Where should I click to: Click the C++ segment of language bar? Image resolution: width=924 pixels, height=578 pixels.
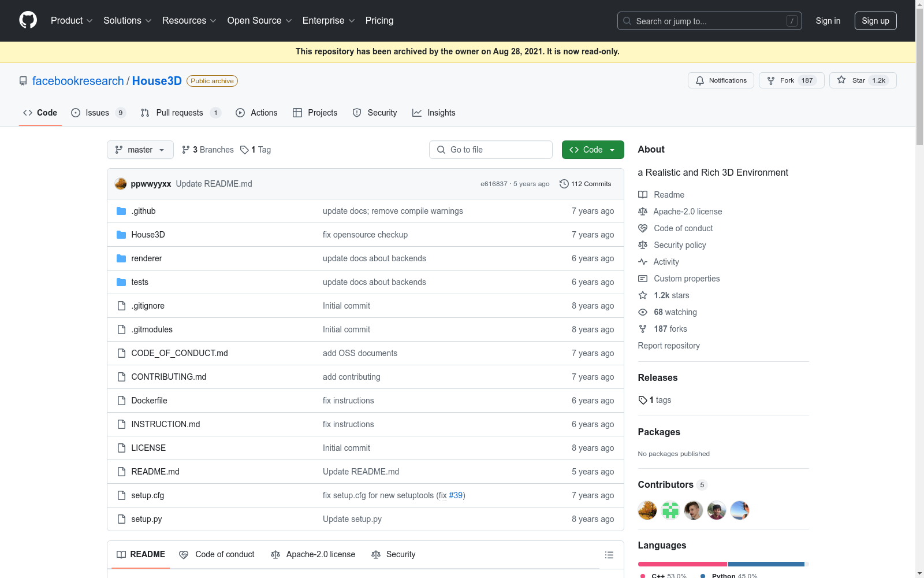point(683,564)
